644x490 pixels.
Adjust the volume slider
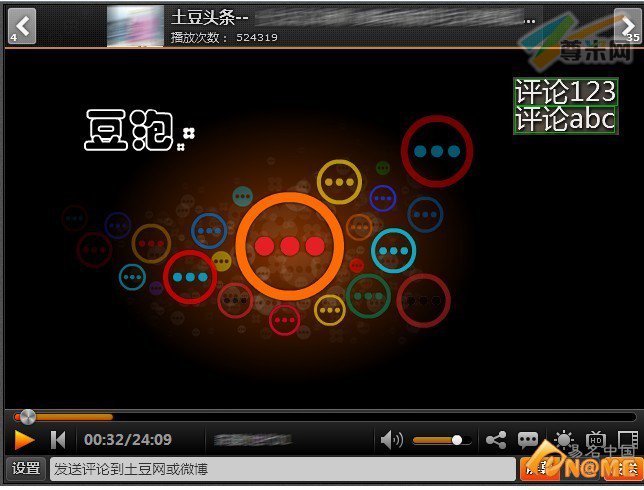tap(442, 440)
